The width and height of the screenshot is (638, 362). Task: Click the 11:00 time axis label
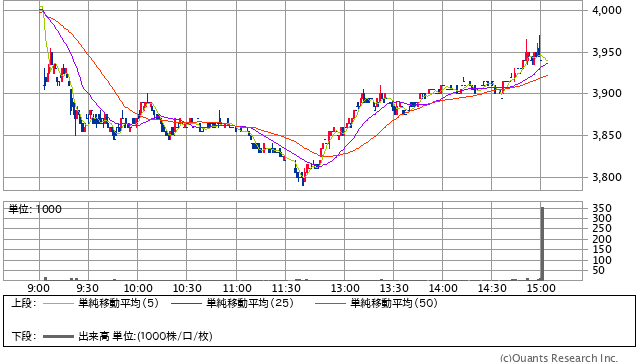coord(237,288)
